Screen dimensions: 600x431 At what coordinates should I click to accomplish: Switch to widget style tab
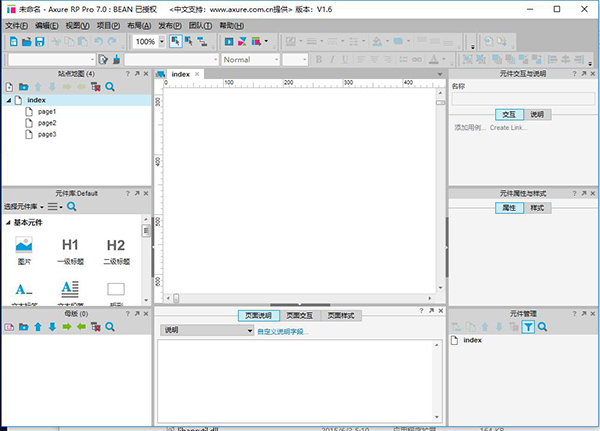click(537, 208)
